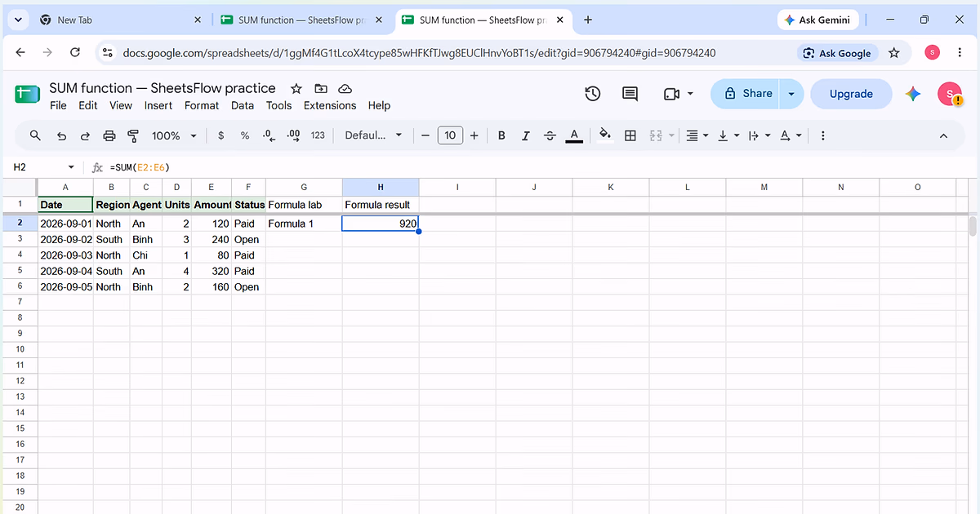Open version history clock icon

(593, 94)
